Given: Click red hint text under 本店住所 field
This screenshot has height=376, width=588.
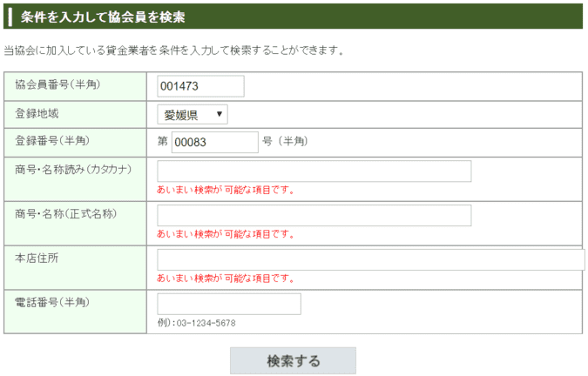Looking at the screenshot, I should point(226,279).
